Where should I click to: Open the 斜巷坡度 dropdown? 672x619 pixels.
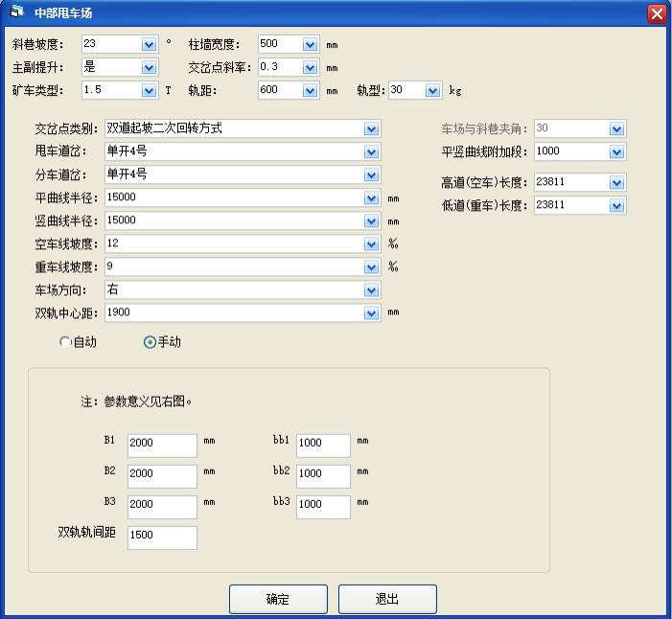point(149,44)
